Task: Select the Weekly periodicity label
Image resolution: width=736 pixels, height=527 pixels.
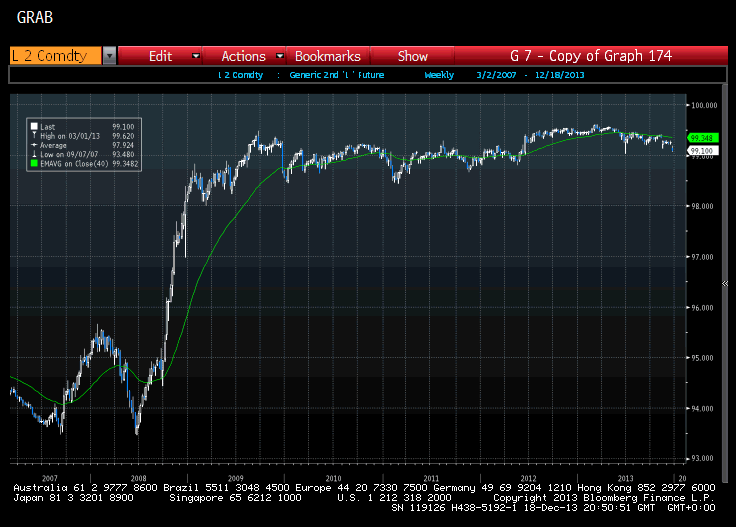Action: tap(439, 75)
